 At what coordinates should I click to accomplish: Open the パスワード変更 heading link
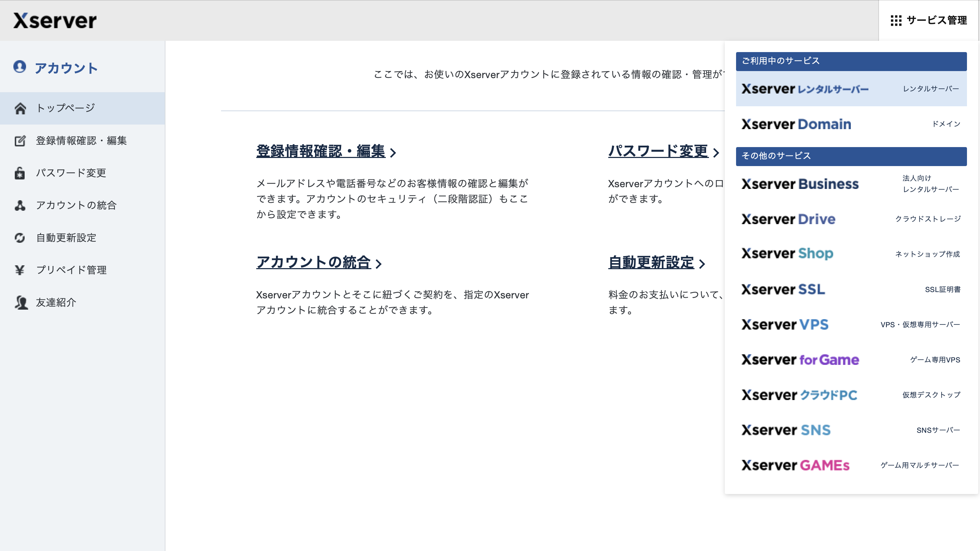tap(658, 151)
